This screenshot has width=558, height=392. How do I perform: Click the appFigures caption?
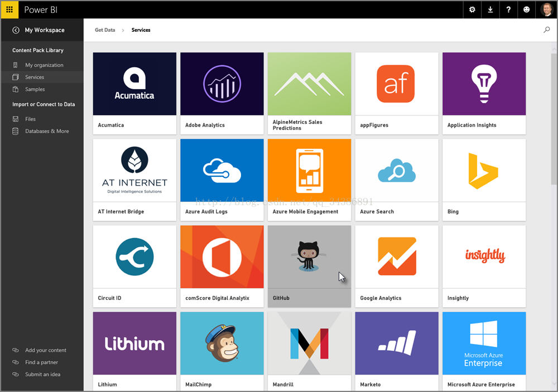[x=374, y=125]
